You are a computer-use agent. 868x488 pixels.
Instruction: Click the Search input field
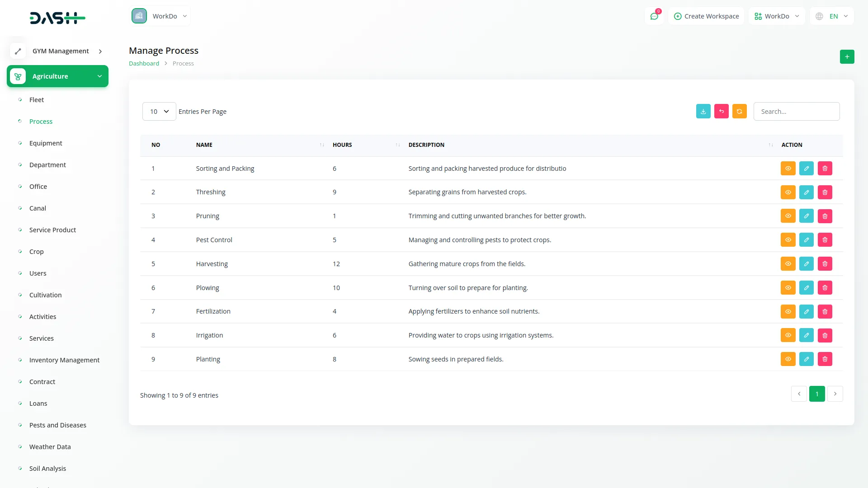point(796,112)
